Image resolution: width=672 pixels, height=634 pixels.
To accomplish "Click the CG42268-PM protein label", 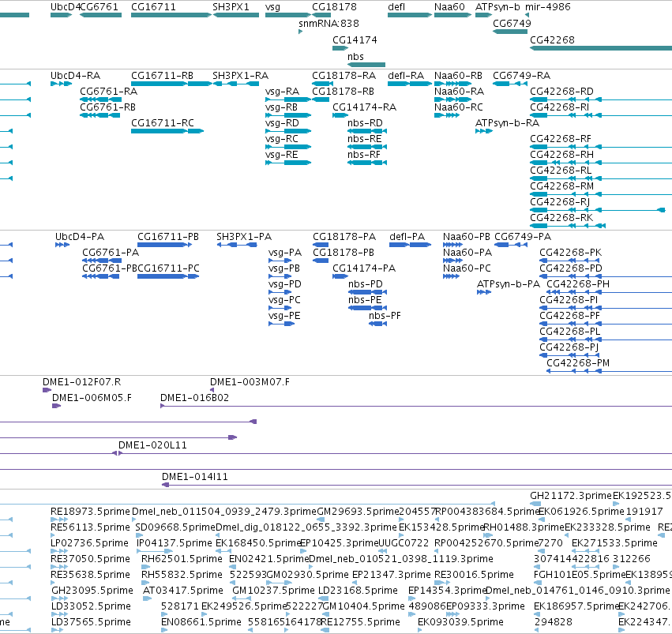I will click(578, 363).
